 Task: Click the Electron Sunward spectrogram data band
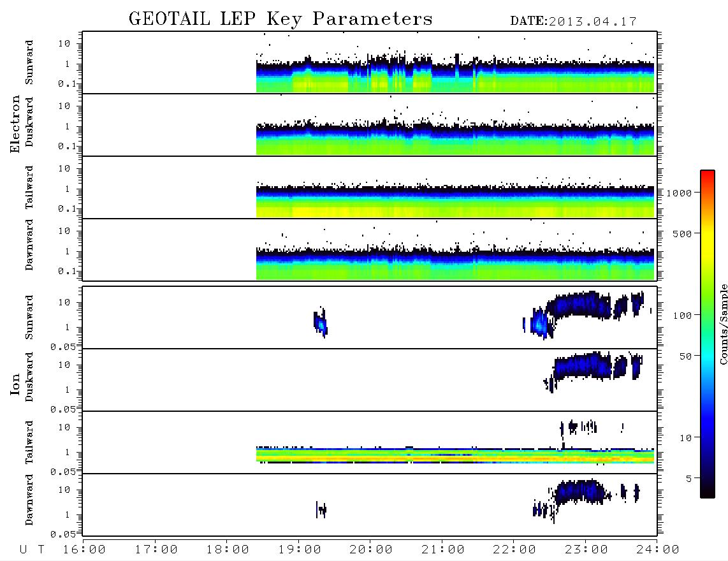tap(455, 76)
